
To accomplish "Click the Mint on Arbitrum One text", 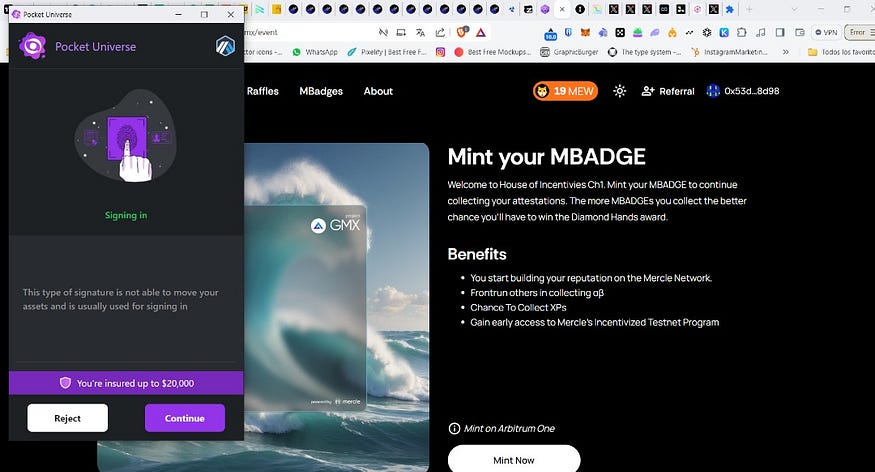I will click(509, 428).
